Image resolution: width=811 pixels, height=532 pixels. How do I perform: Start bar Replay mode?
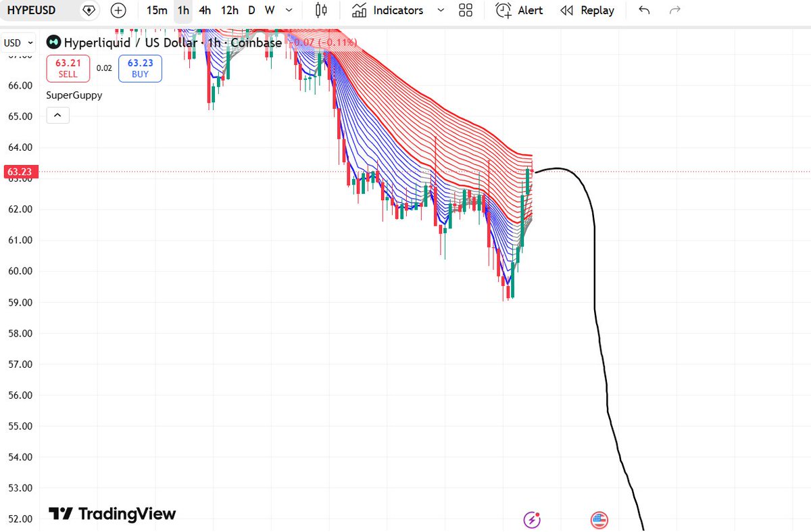click(587, 11)
